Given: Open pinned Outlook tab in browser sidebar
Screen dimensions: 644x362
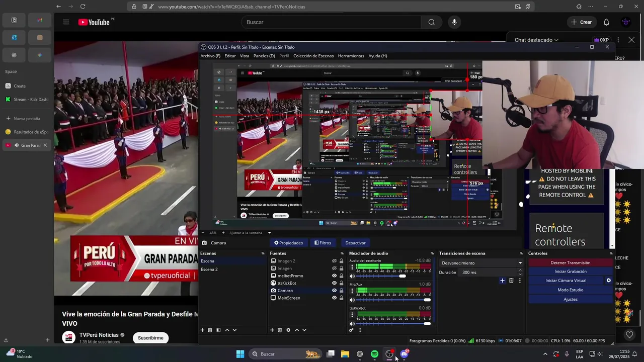Looking at the screenshot, I should [14, 38].
